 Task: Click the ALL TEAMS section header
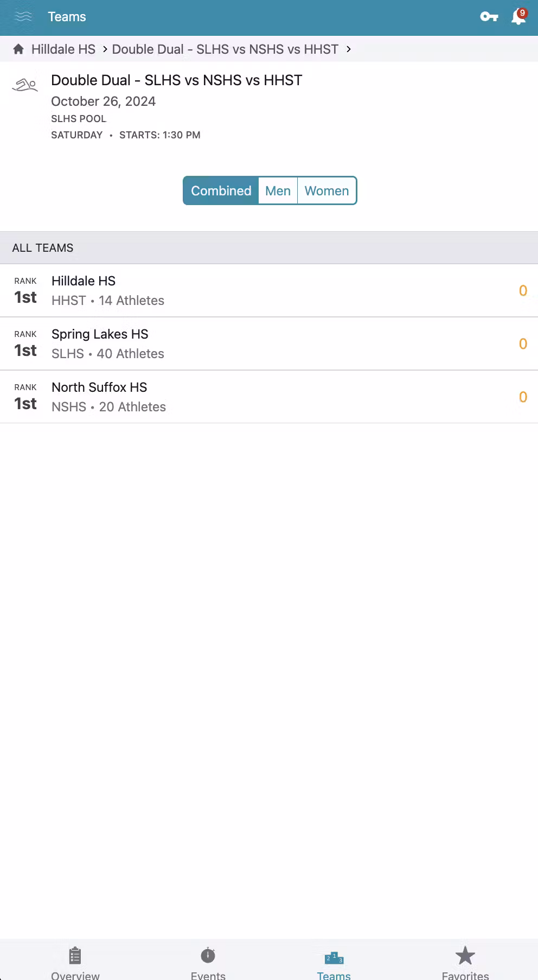(43, 248)
